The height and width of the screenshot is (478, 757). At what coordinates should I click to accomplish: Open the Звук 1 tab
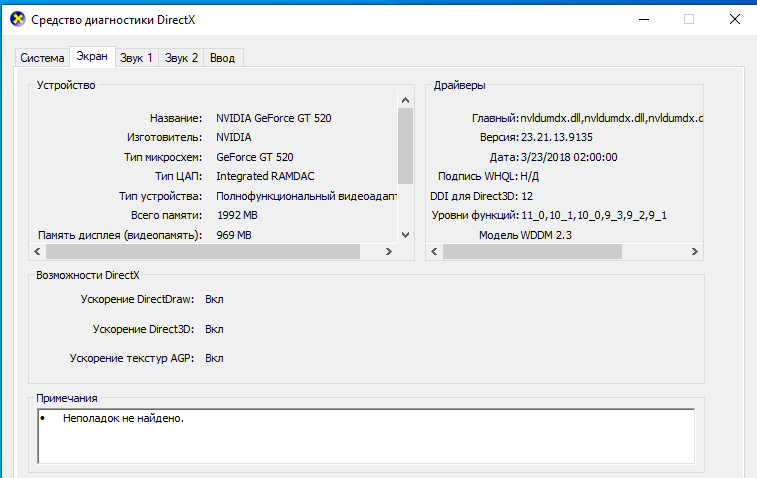click(x=136, y=58)
